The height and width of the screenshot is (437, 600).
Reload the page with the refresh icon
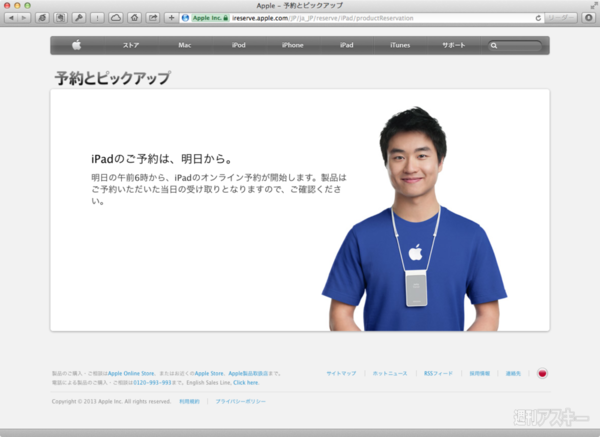pos(538,18)
